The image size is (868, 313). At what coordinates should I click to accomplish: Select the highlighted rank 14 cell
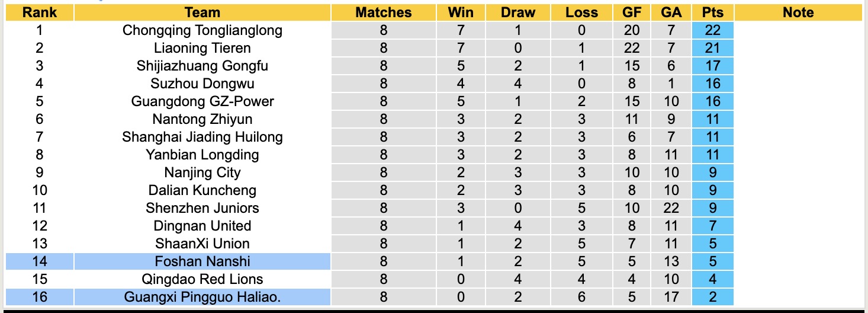pos(39,261)
